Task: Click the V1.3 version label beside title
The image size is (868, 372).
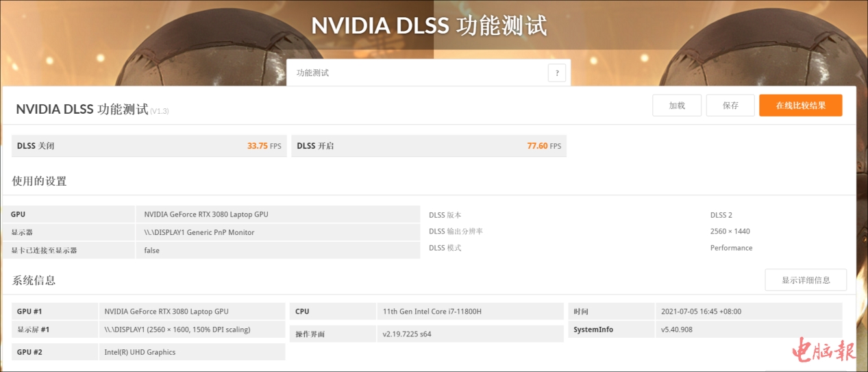Action: pyautogui.click(x=160, y=111)
